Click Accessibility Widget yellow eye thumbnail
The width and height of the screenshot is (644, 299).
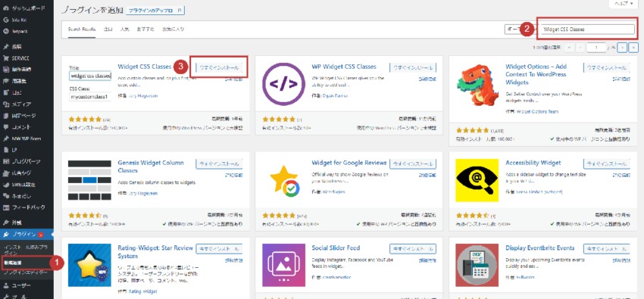click(477, 180)
